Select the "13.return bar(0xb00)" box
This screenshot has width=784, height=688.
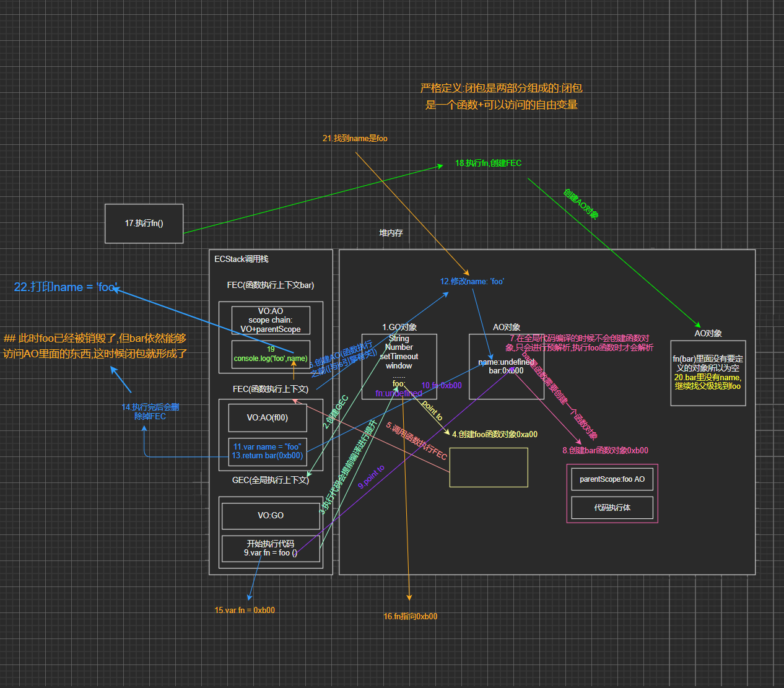click(x=268, y=452)
